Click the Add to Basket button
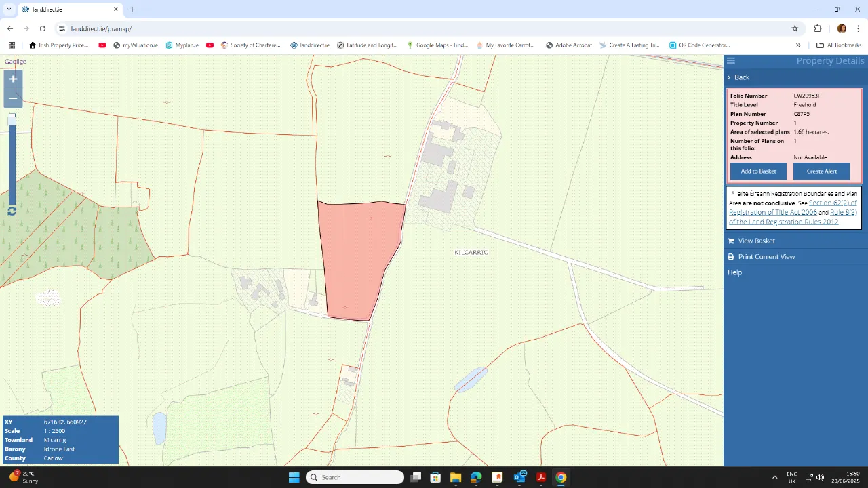Image resolution: width=868 pixels, height=488 pixels. tap(758, 171)
